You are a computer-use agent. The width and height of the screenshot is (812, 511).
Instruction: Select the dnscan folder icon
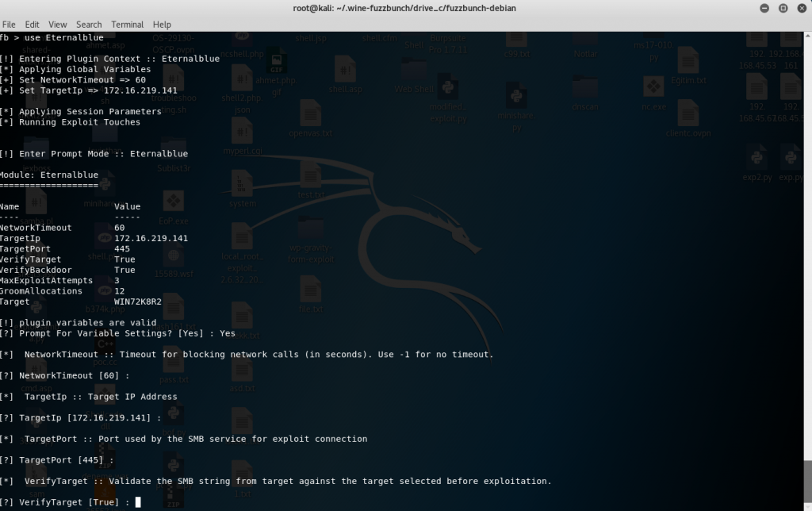[585, 87]
